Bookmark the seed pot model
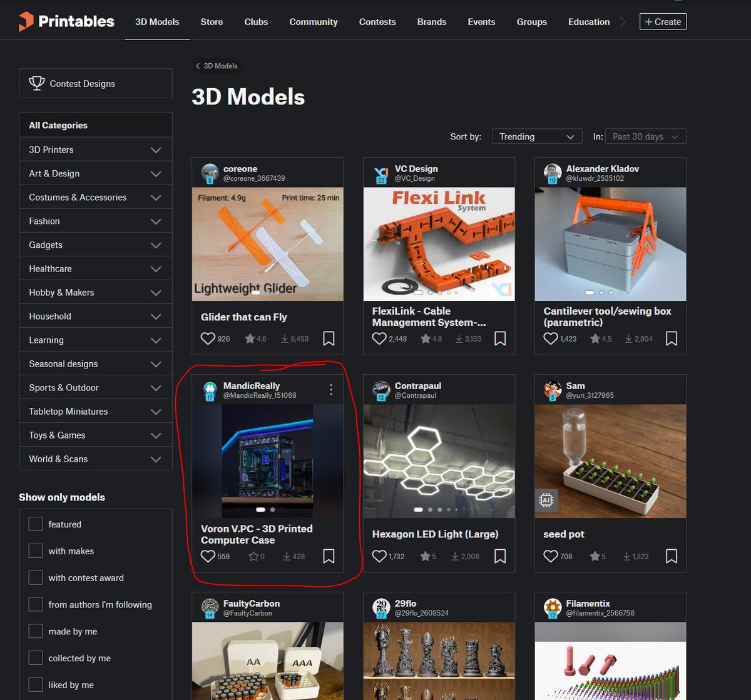The image size is (751, 700). 672,556
